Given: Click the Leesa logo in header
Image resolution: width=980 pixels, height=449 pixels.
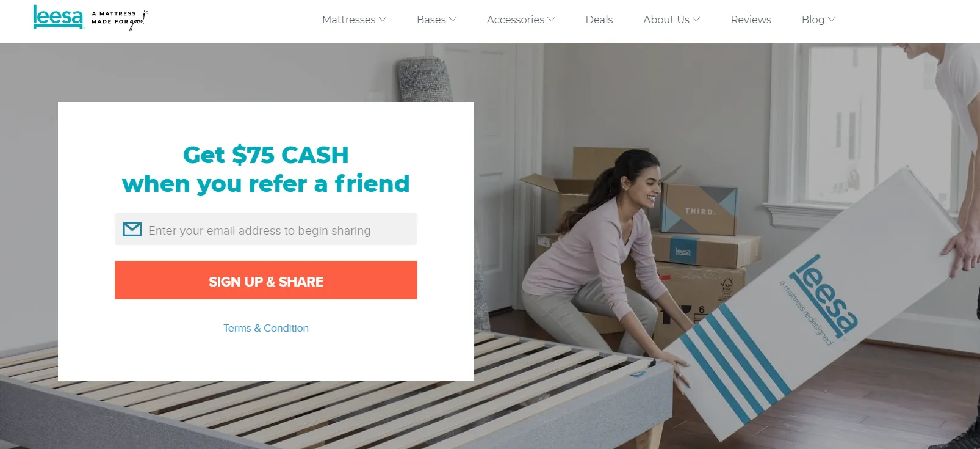Looking at the screenshot, I should 58,17.
